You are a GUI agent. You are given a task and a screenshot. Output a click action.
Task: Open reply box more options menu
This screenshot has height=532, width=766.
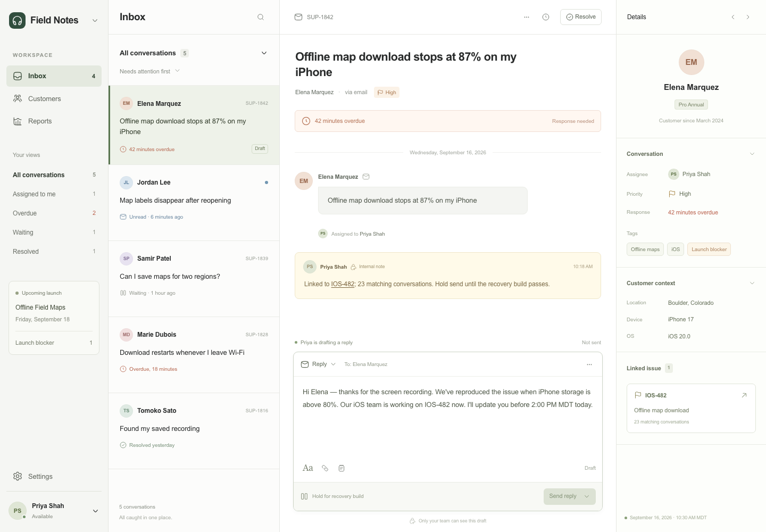point(589,364)
